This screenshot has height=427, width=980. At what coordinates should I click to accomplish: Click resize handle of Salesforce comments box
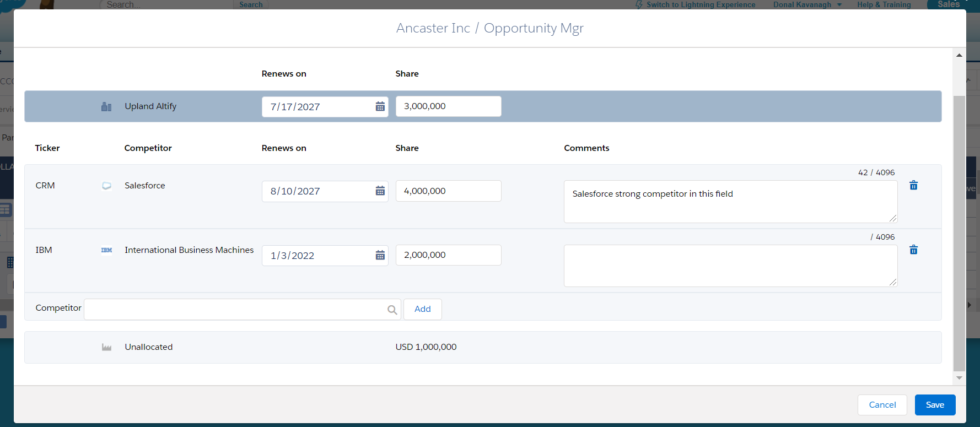pyautogui.click(x=893, y=218)
